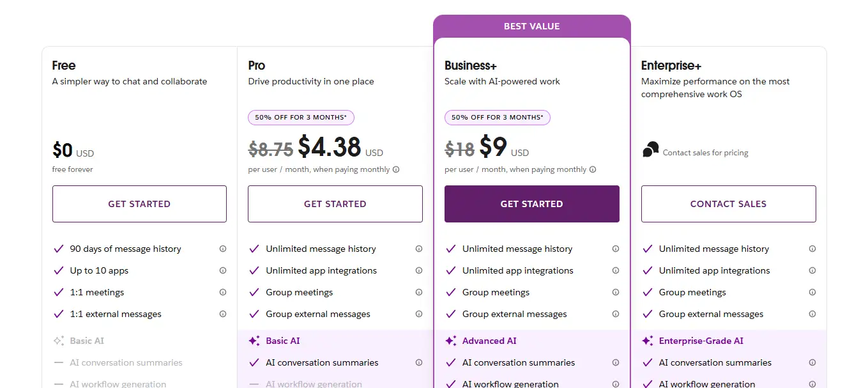Click GET STARTED under the Free plan

139,203
